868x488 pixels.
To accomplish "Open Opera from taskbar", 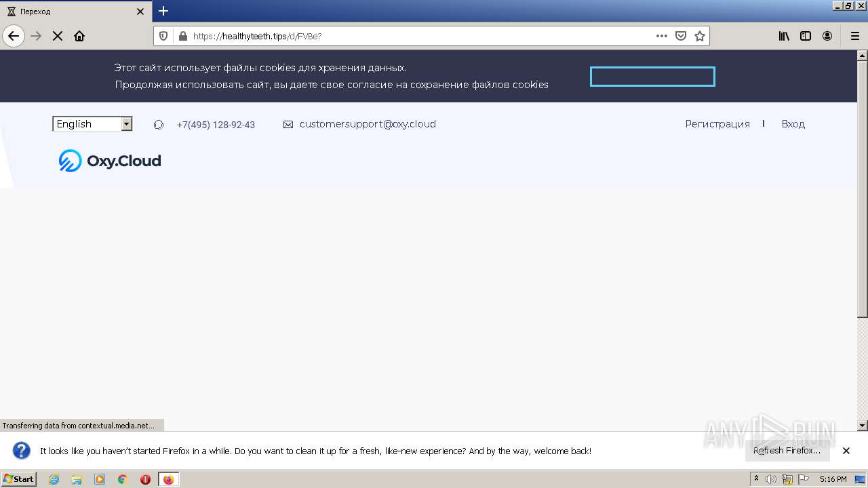I will [x=145, y=479].
